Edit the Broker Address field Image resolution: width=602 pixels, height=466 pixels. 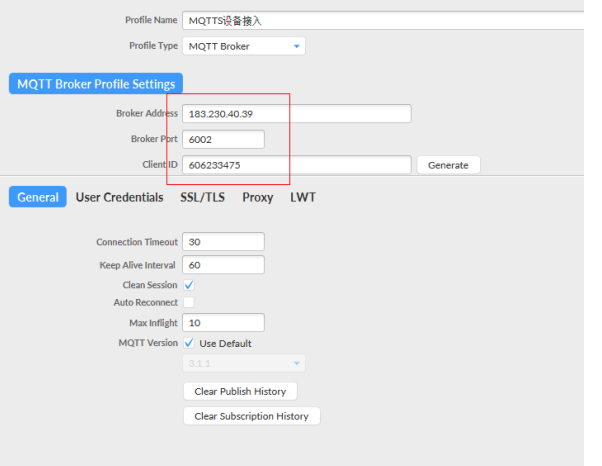pos(297,114)
